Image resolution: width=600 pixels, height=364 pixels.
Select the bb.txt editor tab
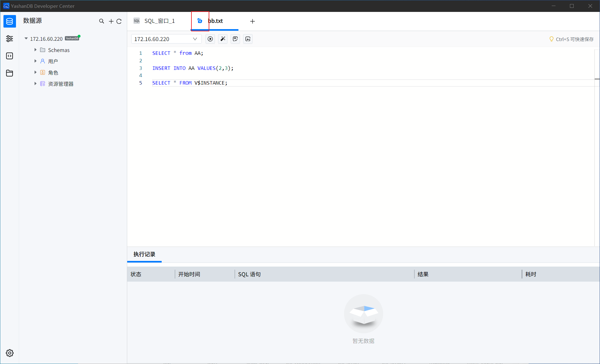click(215, 21)
